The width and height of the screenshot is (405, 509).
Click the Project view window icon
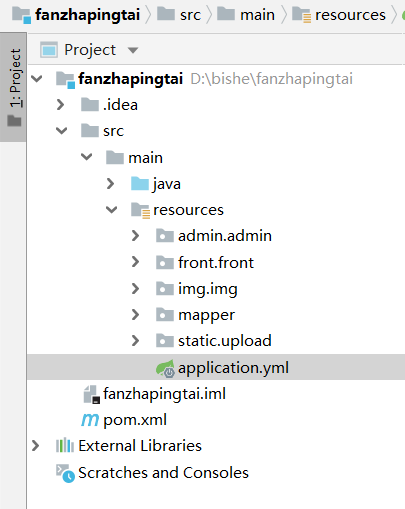point(49,50)
